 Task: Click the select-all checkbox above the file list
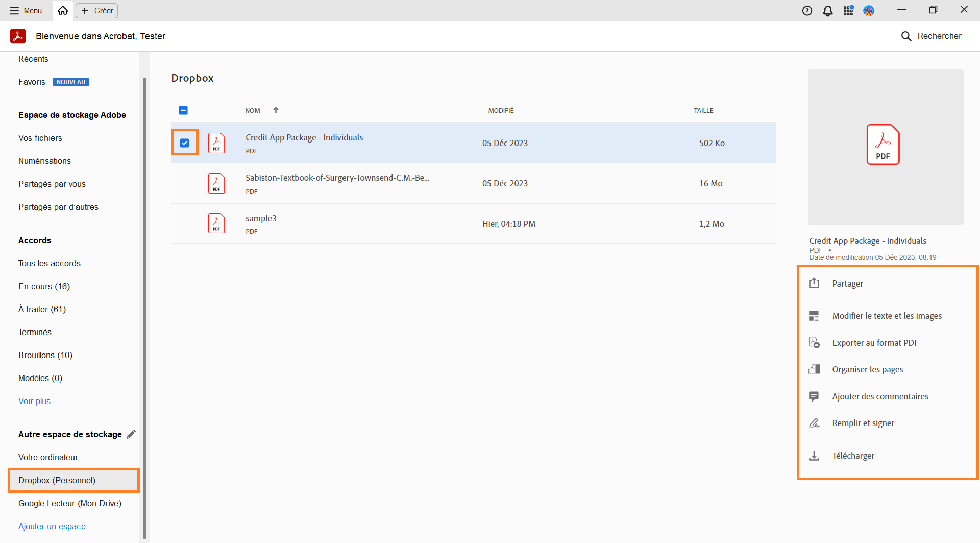click(183, 110)
